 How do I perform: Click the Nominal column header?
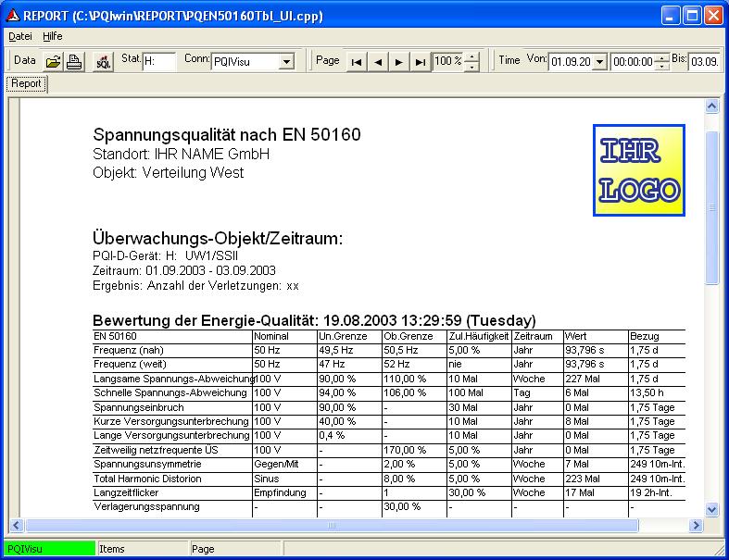click(271, 337)
